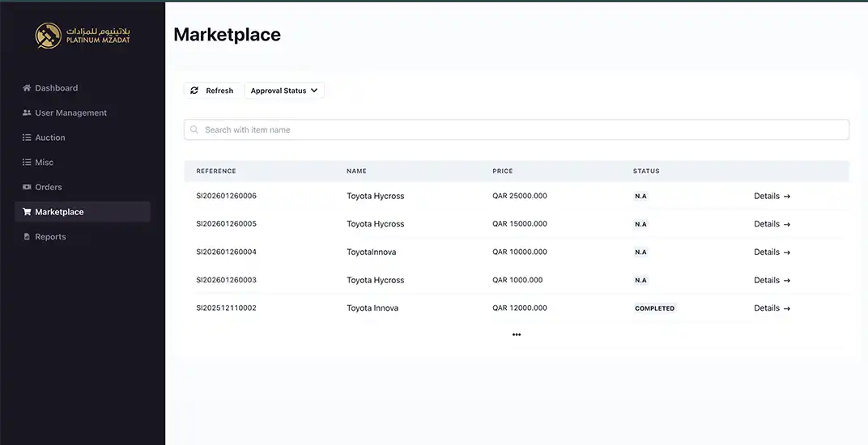868x445 pixels.
Task: Open Details for the COMPLETED Toyota Innova
Action: [x=772, y=308]
